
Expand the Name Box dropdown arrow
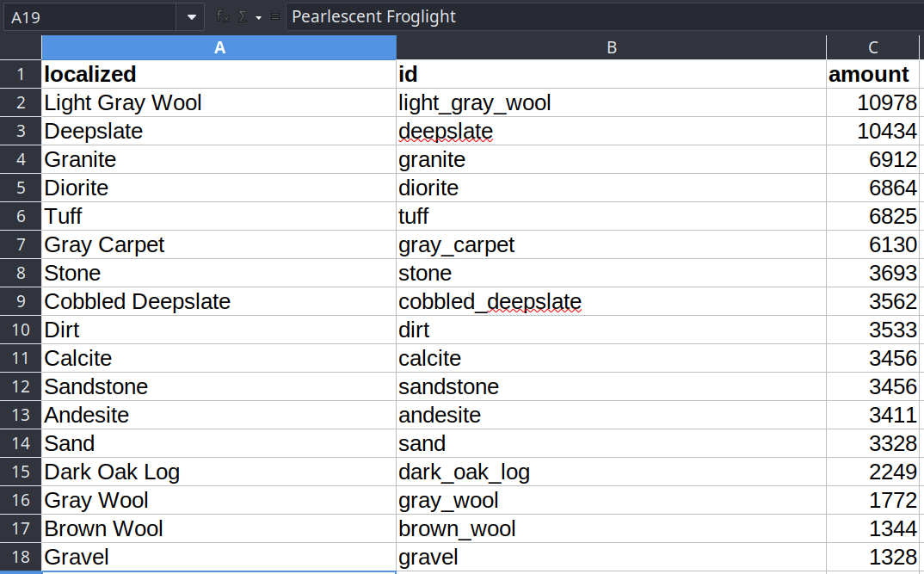click(190, 16)
